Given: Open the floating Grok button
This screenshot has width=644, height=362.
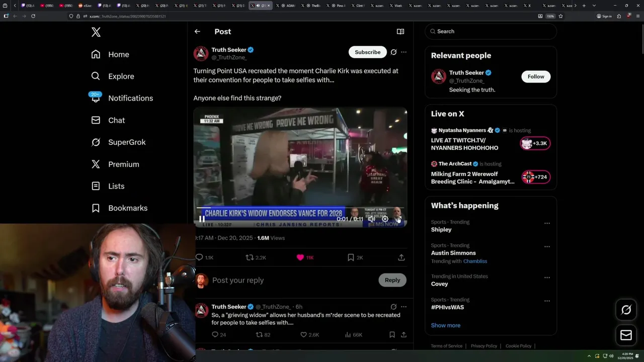Looking at the screenshot, I should [x=626, y=310].
